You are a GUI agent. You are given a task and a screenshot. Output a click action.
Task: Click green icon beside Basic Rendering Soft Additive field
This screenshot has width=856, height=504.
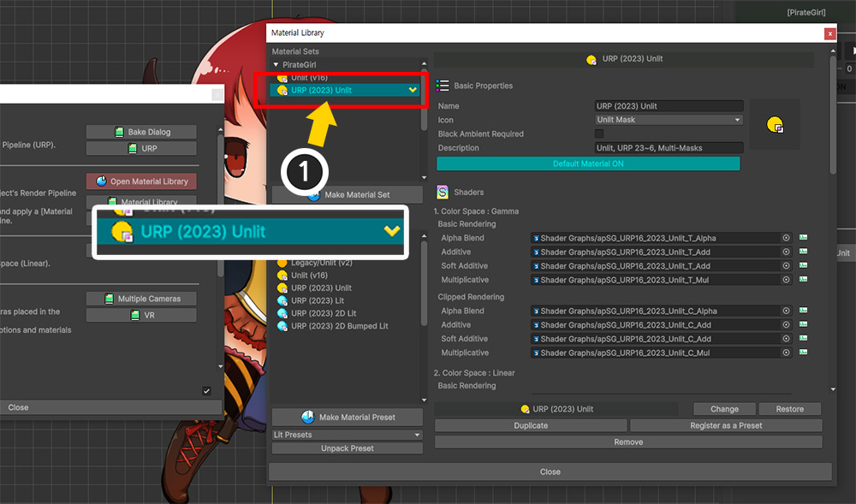pyautogui.click(x=804, y=265)
